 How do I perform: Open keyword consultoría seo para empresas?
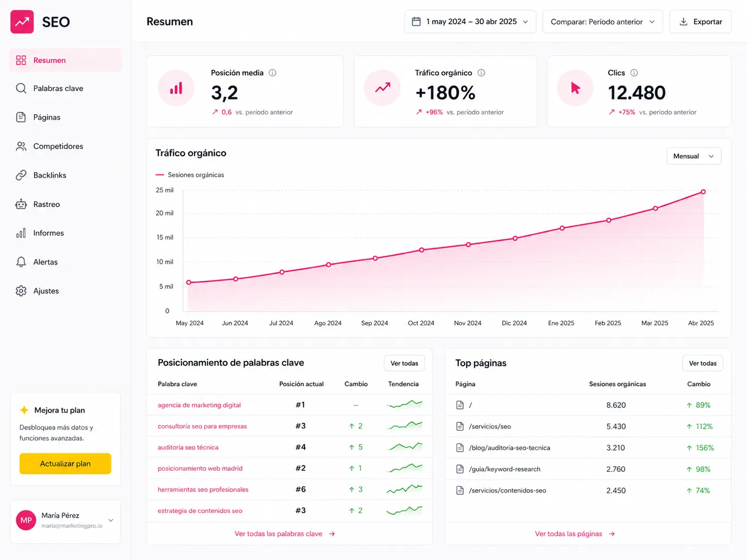tap(202, 426)
